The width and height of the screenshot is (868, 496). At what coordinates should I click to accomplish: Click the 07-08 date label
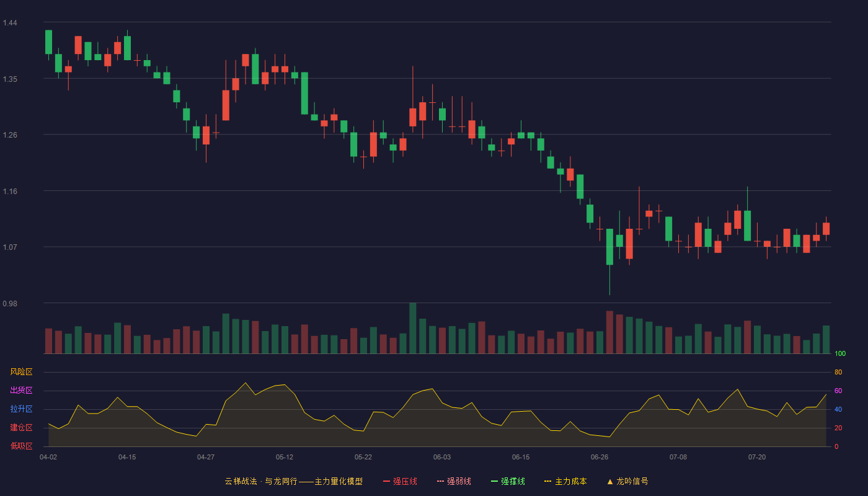[x=678, y=457]
